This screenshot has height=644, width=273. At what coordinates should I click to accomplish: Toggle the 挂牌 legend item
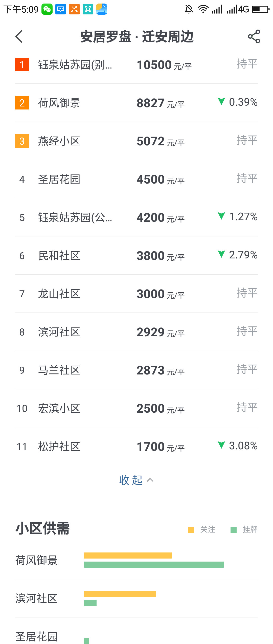(244, 529)
